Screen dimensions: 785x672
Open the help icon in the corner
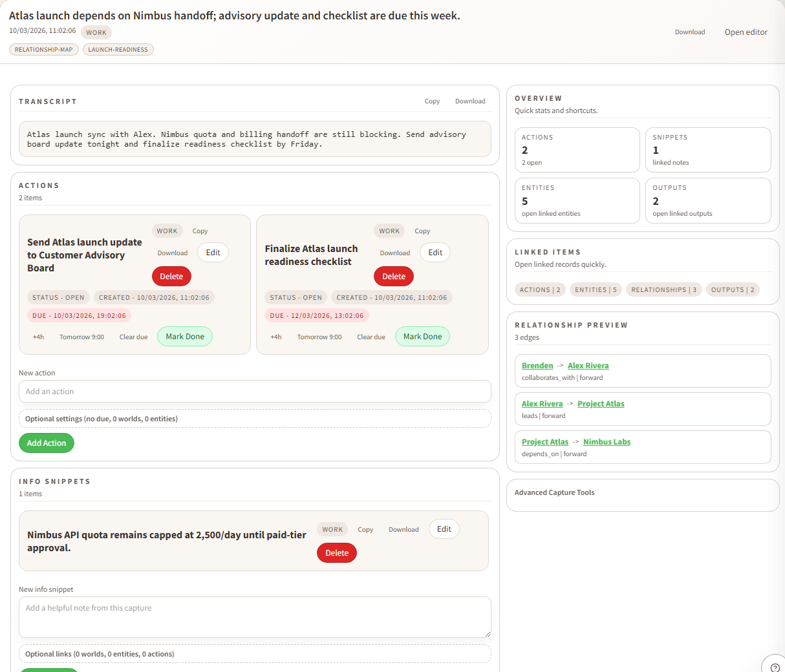(774, 666)
